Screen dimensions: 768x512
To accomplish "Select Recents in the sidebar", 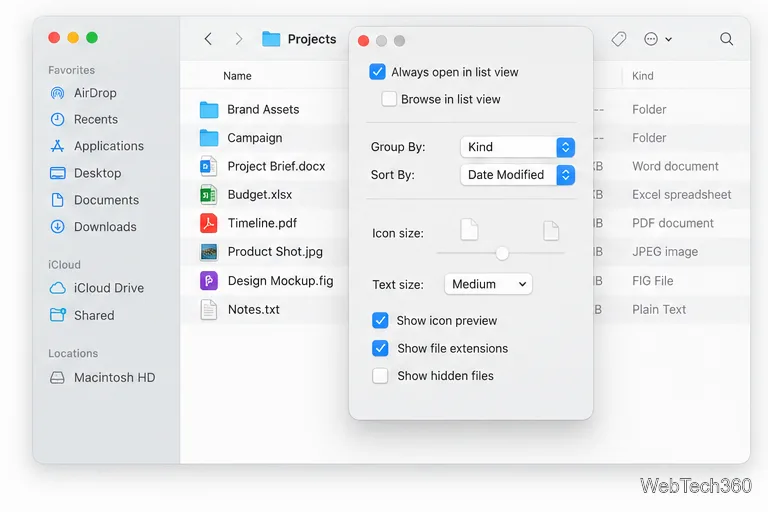I will click(96, 120).
